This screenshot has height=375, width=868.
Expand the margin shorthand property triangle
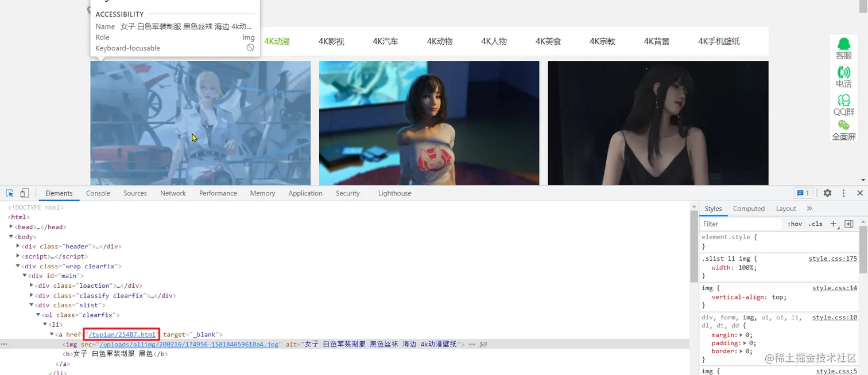point(741,335)
